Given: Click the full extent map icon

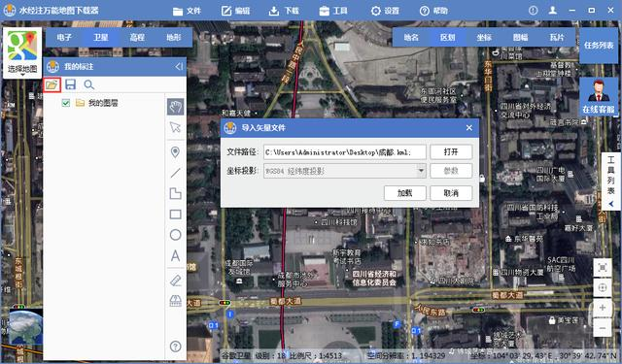Looking at the screenshot, I should click(603, 267).
